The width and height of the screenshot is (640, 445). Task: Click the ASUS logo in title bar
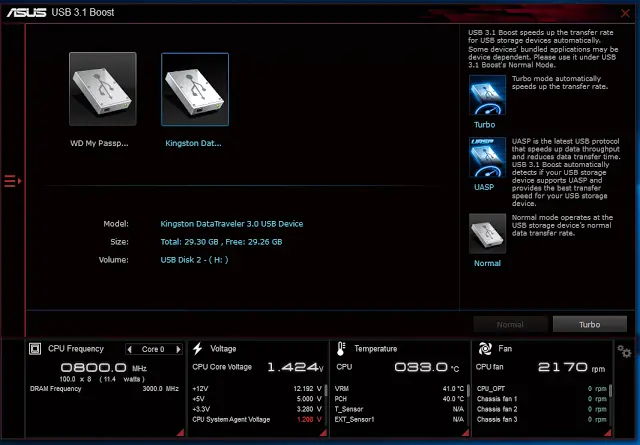27,13
